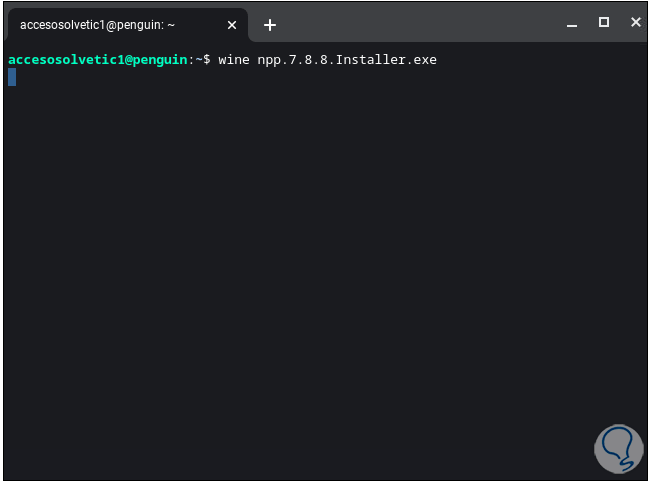Click the $ prompt symbol

pos(206,60)
